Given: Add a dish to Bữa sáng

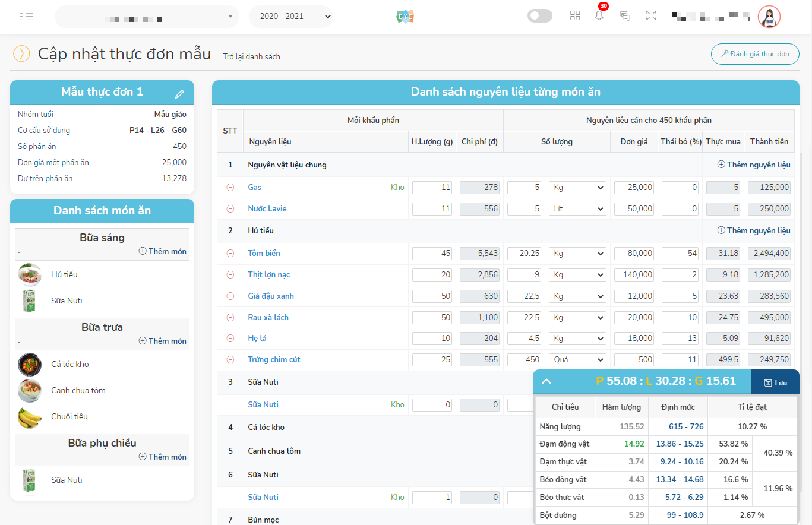Looking at the screenshot, I should click(x=162, y=251).
